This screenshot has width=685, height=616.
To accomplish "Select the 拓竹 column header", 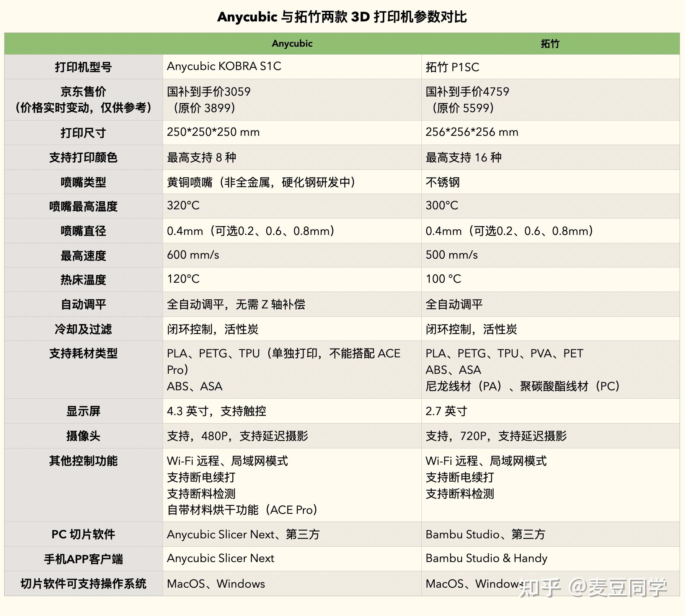I will [x=550, y=43].
